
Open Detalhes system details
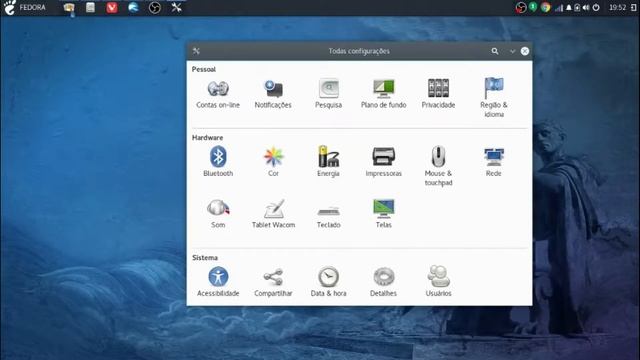click(383, 282)
